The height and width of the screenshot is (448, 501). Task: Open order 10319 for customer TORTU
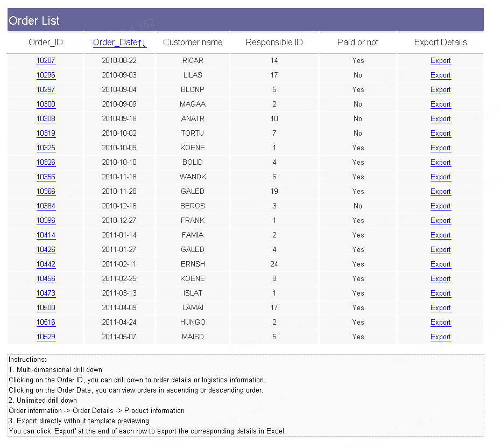[x=46, y=134]
